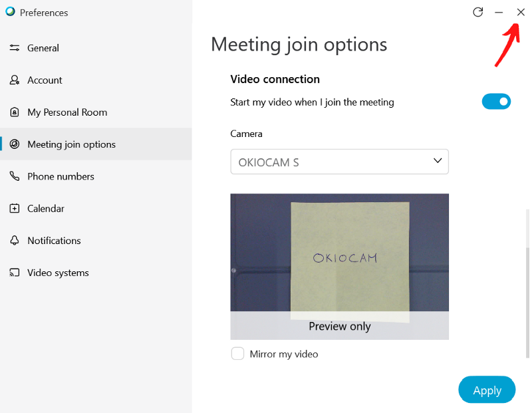Close the Preferences window

click(521, 12)
